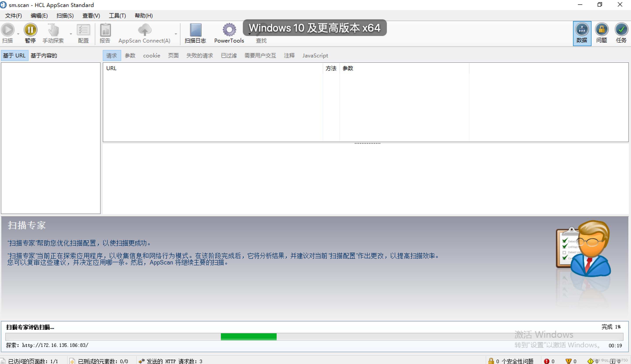Sort by the URL column header
Screen dimensions: 631x364
coord(213,68)
